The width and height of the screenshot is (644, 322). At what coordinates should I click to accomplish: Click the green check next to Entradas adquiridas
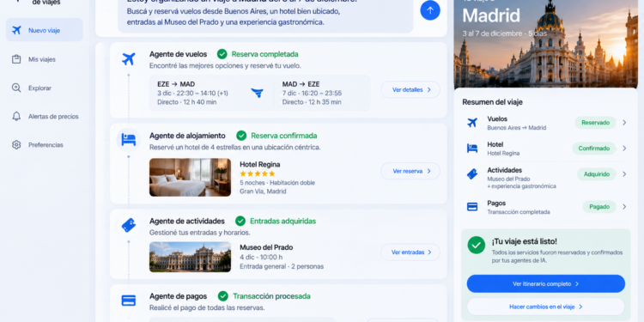pos(240,221)
